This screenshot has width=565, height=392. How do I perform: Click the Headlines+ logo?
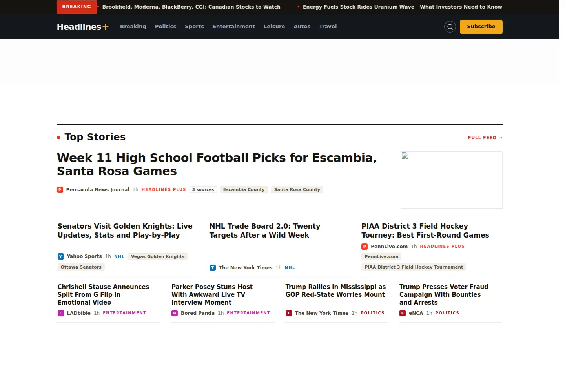point(83,27)
